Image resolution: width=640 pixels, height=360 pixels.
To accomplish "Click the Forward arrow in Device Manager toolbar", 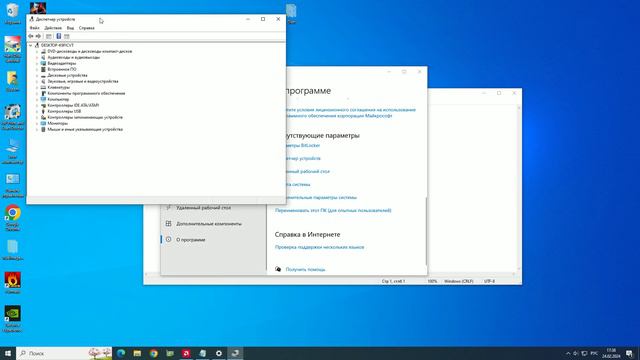I will [x=38, y=36].
